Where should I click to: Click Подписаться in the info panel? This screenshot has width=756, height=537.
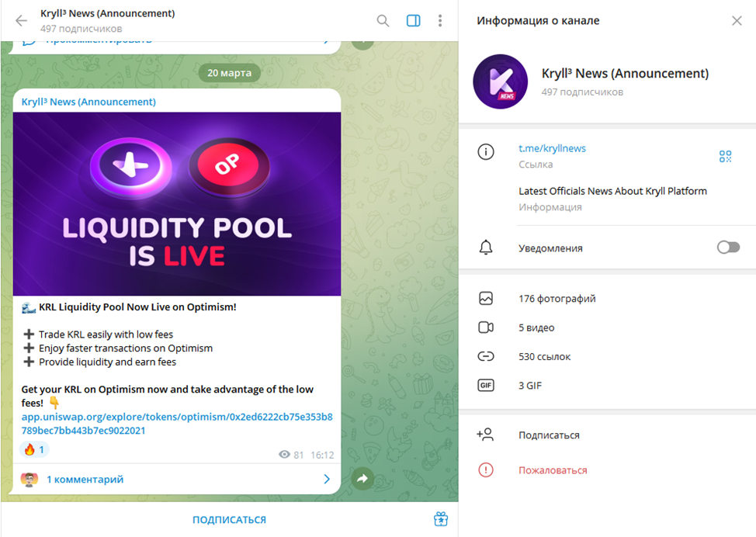[550, 435]
